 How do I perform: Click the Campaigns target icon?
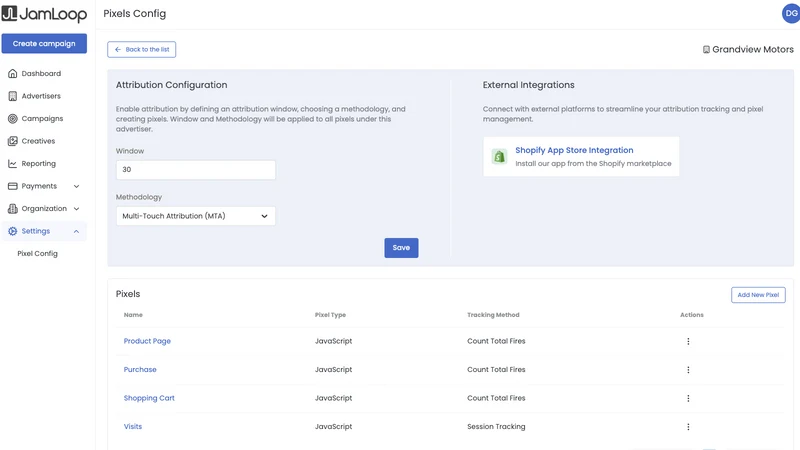(13, 118)
